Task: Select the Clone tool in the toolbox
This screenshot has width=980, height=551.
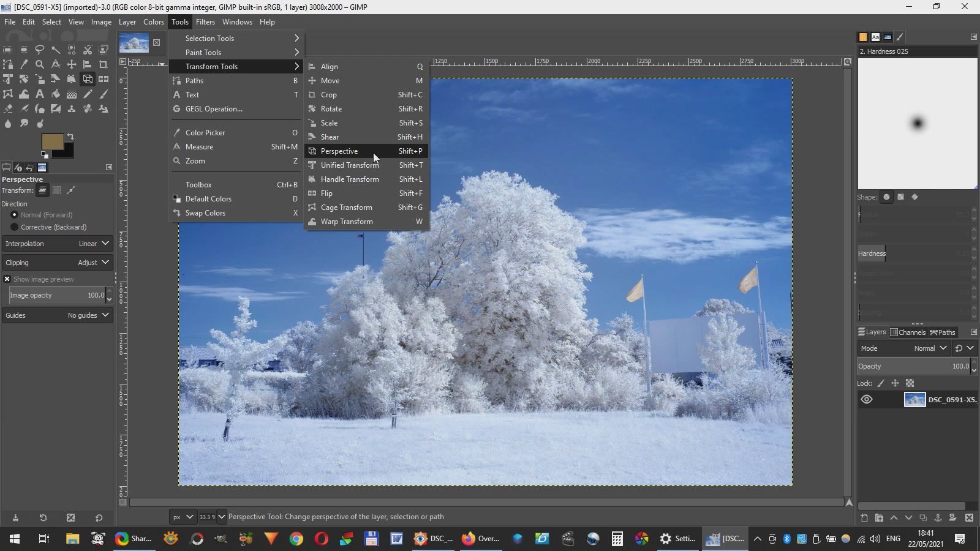Action: [x=71, y=108]
